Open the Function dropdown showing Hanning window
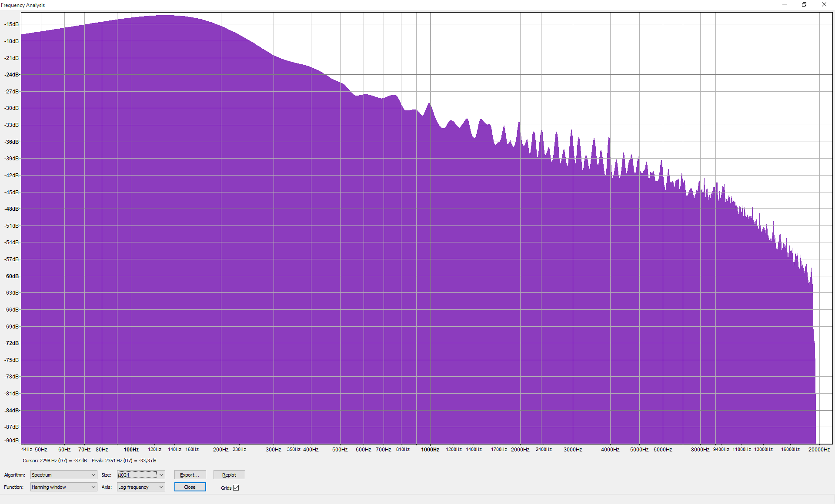 coord(63,487)
